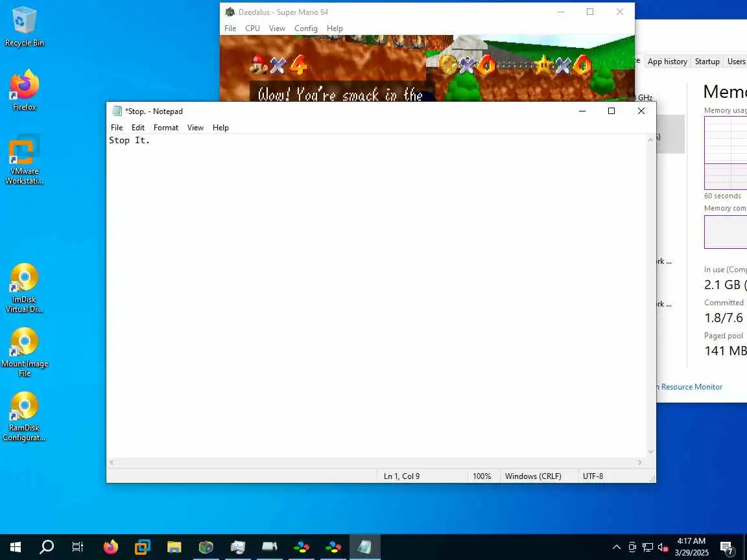Open the Windows Start menu

[x=16, y=547]
